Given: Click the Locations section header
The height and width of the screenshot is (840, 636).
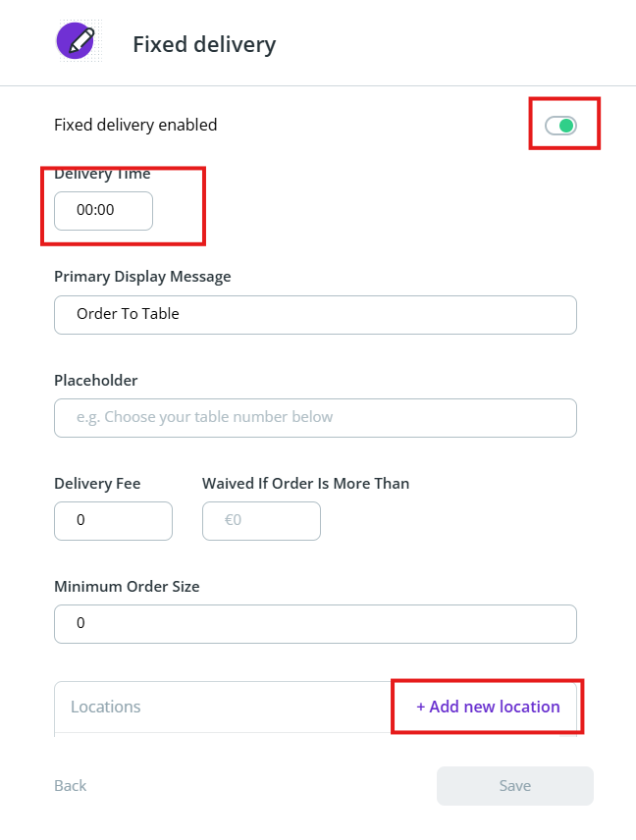Looking at the screenshot, I should tap(106, 707).
